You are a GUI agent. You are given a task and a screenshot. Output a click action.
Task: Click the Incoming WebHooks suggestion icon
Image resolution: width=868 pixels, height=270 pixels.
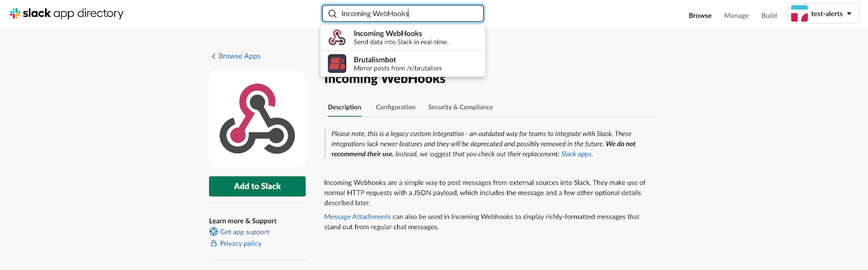coord(337,37)
